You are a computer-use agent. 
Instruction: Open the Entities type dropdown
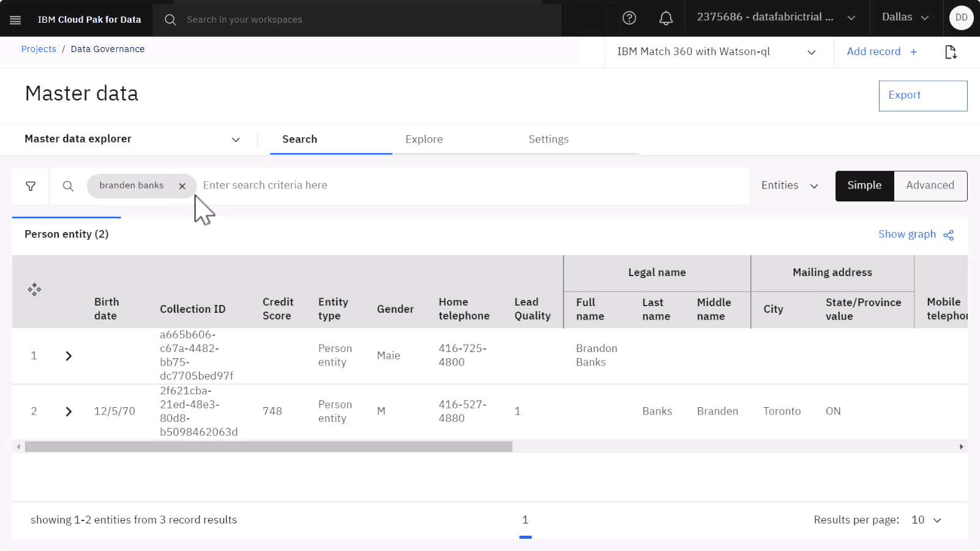click(790, 186)
